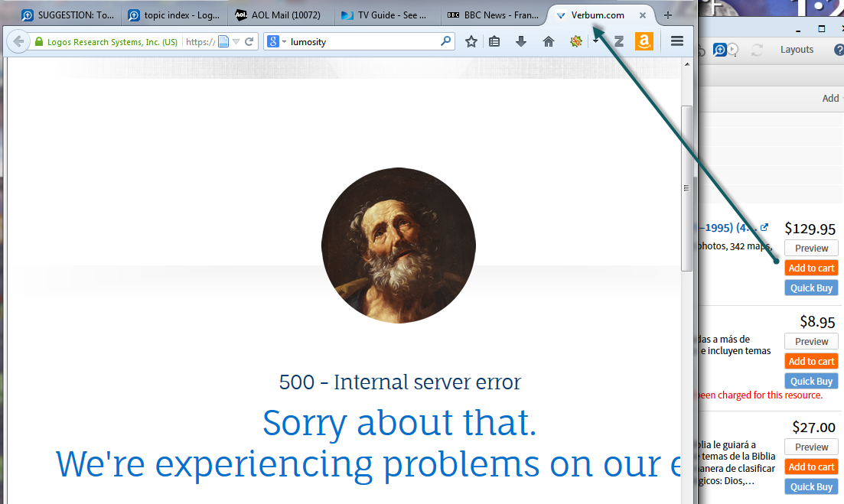Click the vertical scrollbar thumb
The image size is (844, 504).
[687, 188]
